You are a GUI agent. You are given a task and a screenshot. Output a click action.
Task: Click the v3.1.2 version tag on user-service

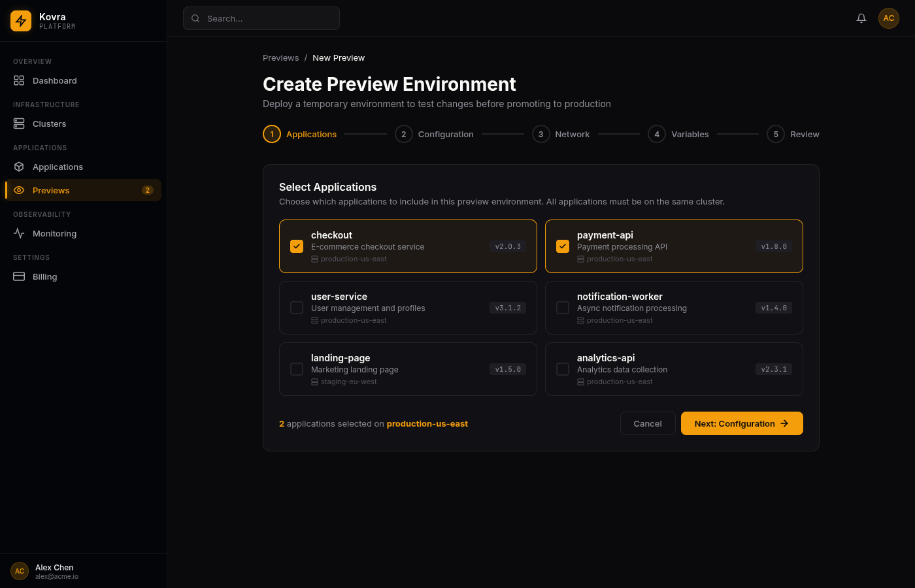[508, 308]
